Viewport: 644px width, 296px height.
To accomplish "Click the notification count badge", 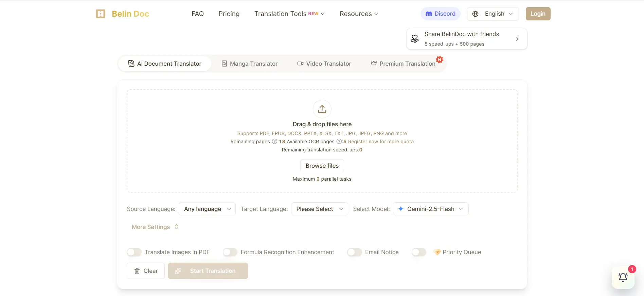I will (x=632, y=269).
